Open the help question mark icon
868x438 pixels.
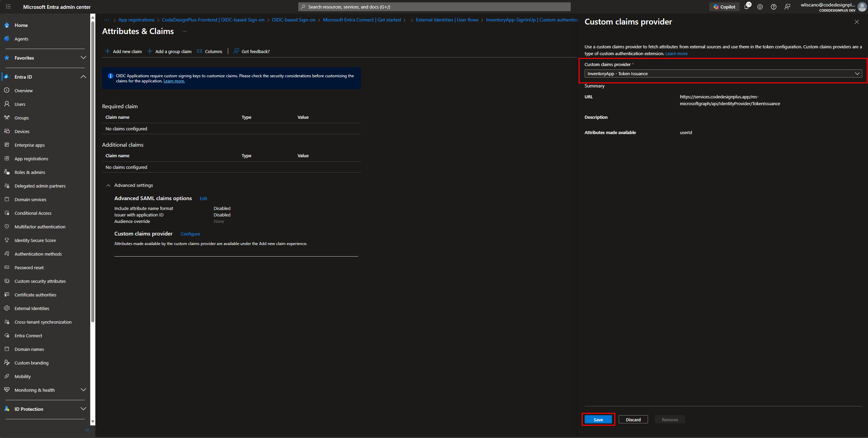coord(774,7)
